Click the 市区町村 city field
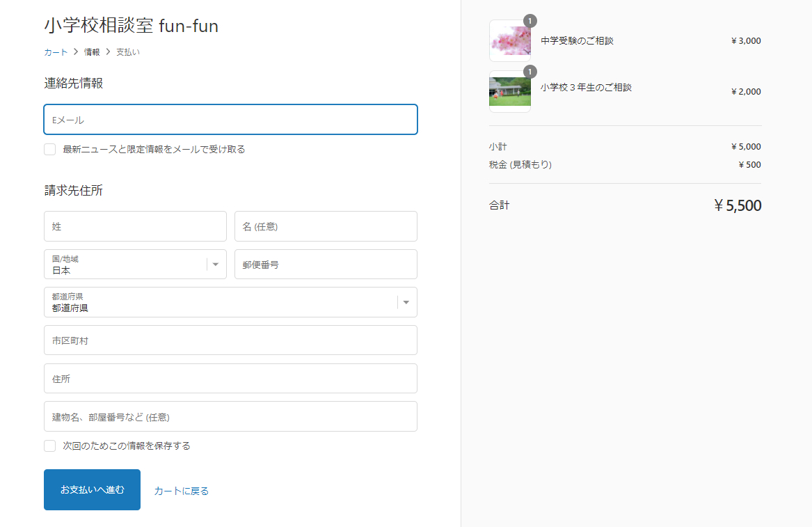The image size is (812, 527). 230,340
